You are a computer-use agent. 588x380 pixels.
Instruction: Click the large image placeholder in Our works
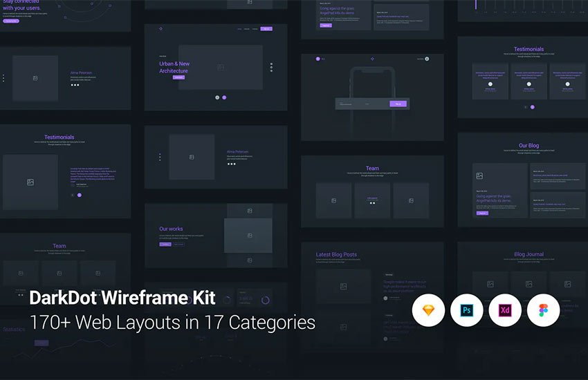click(x=248, y=236)
